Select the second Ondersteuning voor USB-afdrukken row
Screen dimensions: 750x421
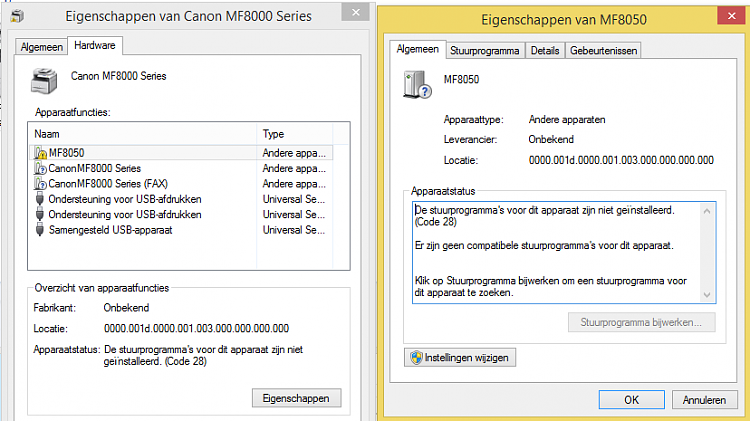[181, 214]
